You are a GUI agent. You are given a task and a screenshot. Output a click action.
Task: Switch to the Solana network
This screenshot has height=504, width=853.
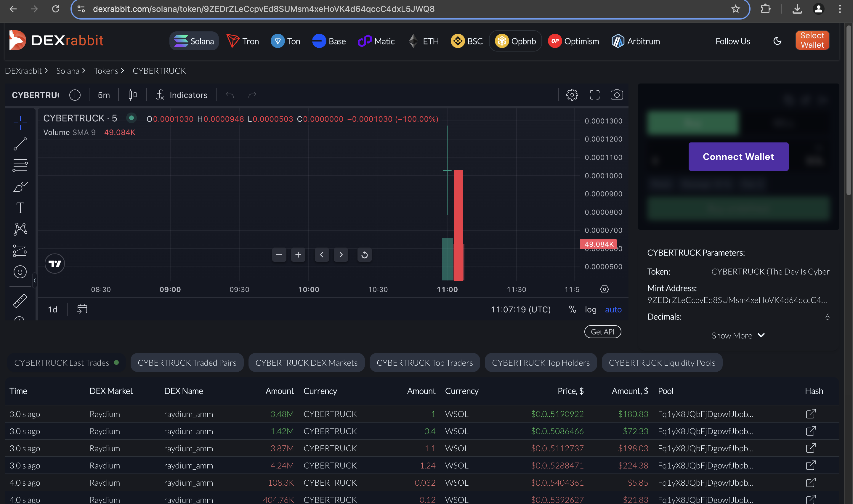(x=194, y=41)
